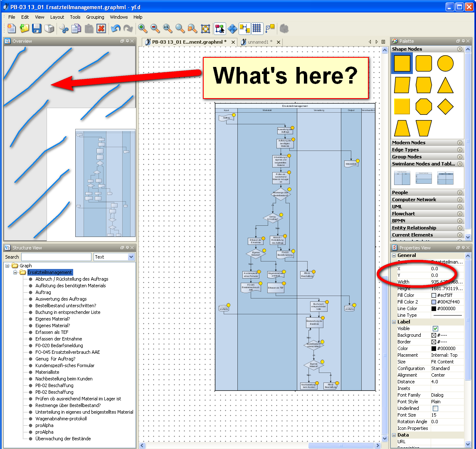Toggle the Underlined checkbox
The width and height of the screenshot is (476, 449).
click(435, 408)
